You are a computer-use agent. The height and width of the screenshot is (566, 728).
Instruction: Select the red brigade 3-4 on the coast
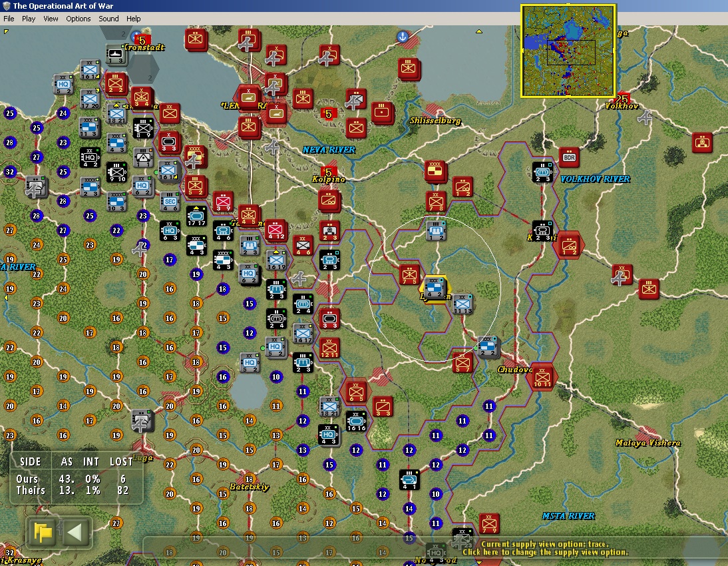pos(142,98)
